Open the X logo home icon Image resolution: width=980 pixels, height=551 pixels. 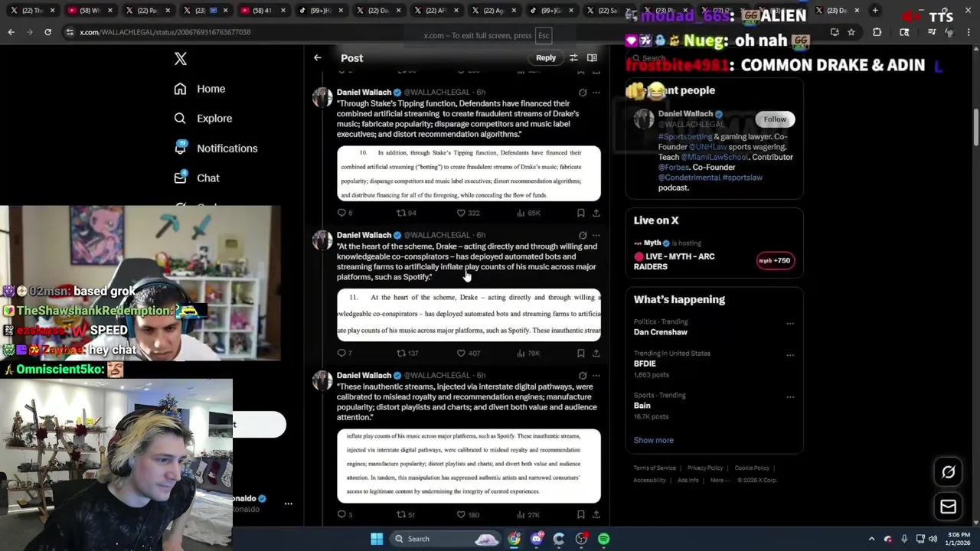click(x=181, y=59)
